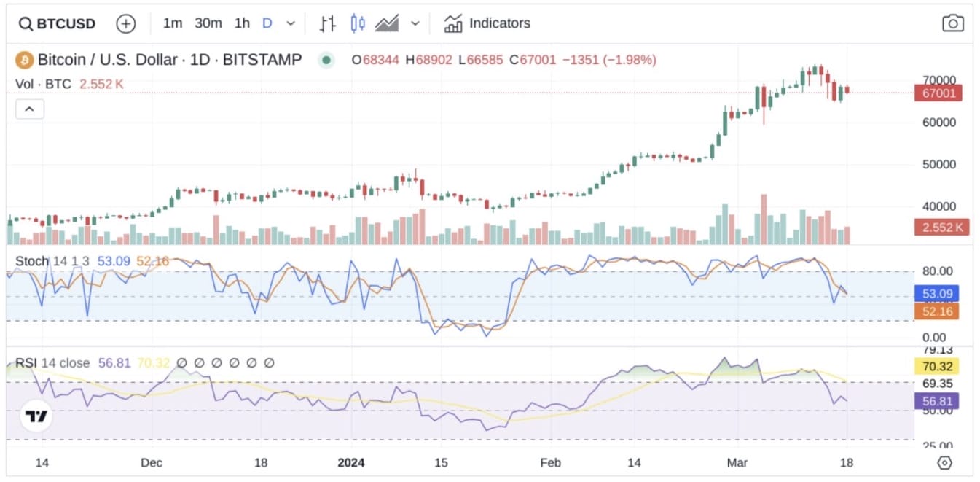Switch to area chart style

(387, 23)
